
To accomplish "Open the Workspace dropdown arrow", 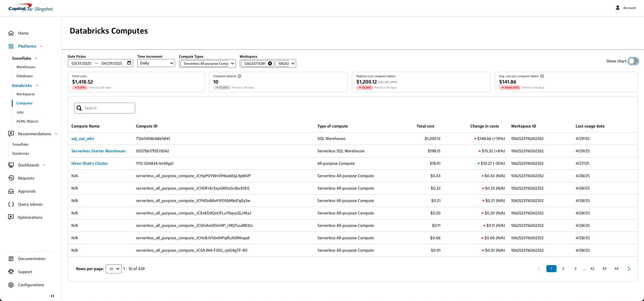I will (293, 63).
